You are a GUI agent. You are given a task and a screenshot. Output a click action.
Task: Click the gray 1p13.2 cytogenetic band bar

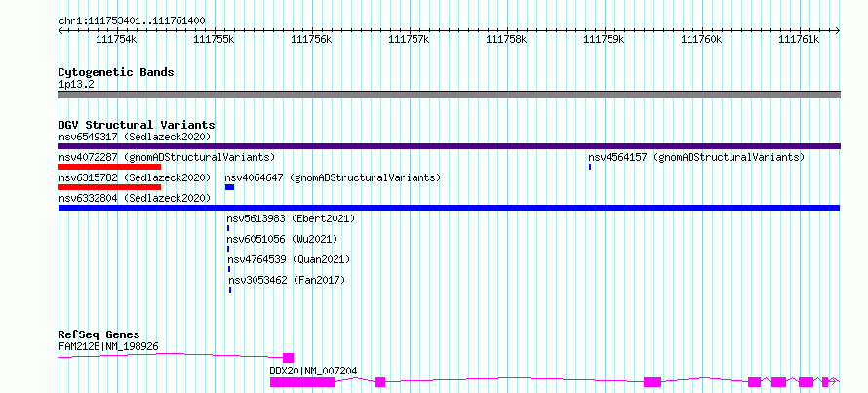coord(449,94)
